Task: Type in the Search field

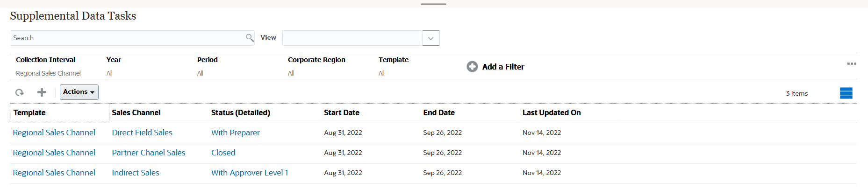Action: tap(126, 38)
